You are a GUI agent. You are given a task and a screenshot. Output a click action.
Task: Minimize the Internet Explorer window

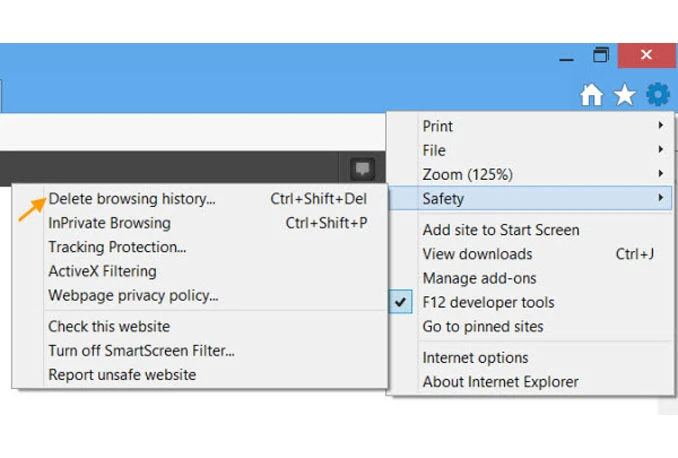pyautogui.click(x=566, y=60)
